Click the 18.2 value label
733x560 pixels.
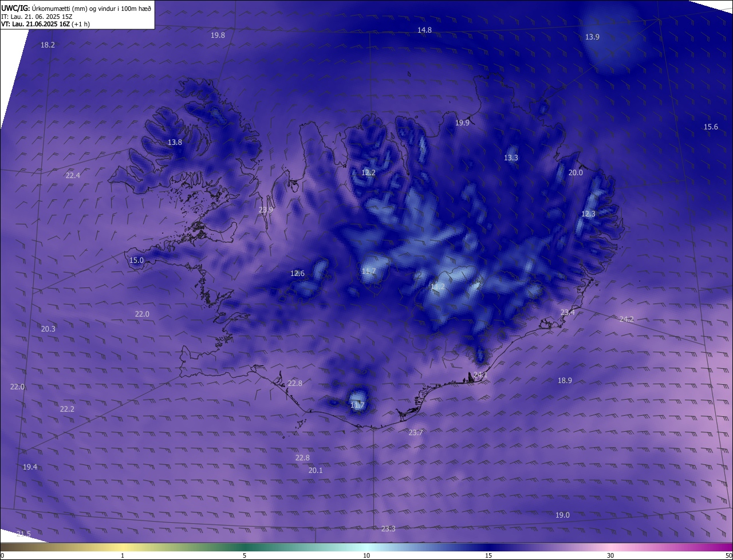[48, 45]
